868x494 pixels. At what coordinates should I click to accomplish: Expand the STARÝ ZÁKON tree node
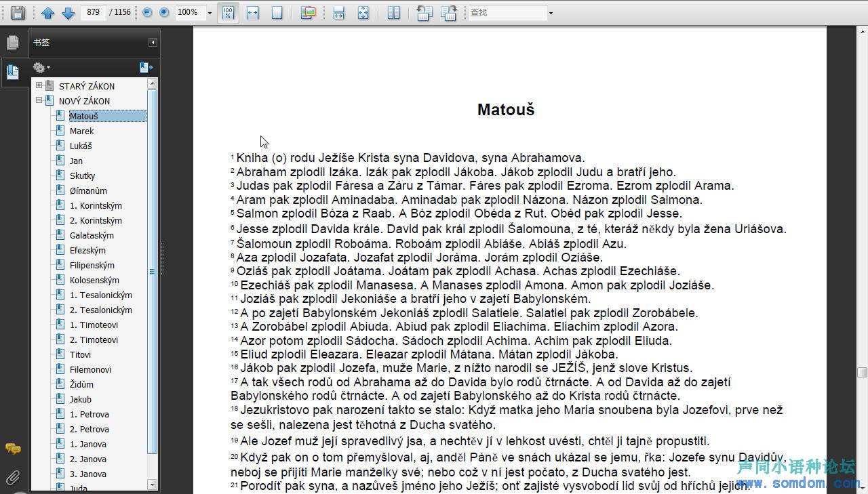click(x=39, y=85)
